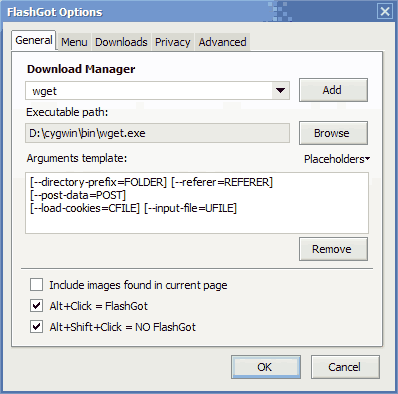Image resolution: width=398 pixels, height=394 pixels.
Task: Remove the selected download manager
Action: pyautogui.click(x=333, y=249)
